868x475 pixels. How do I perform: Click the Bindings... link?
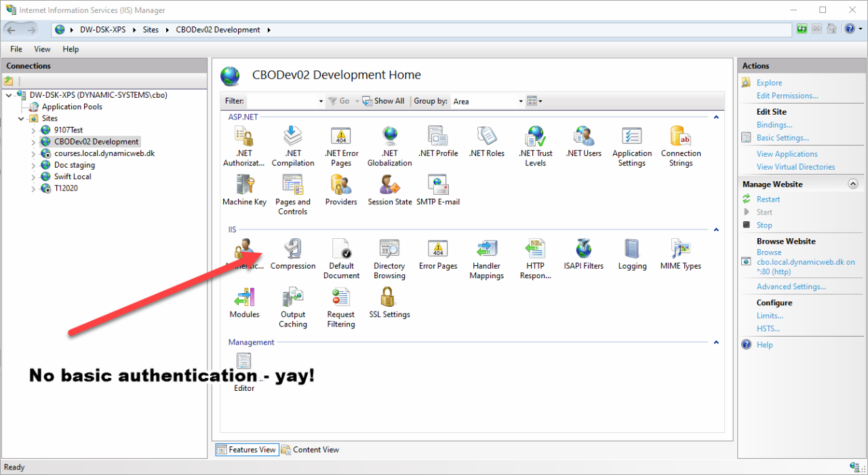[774, 125]
